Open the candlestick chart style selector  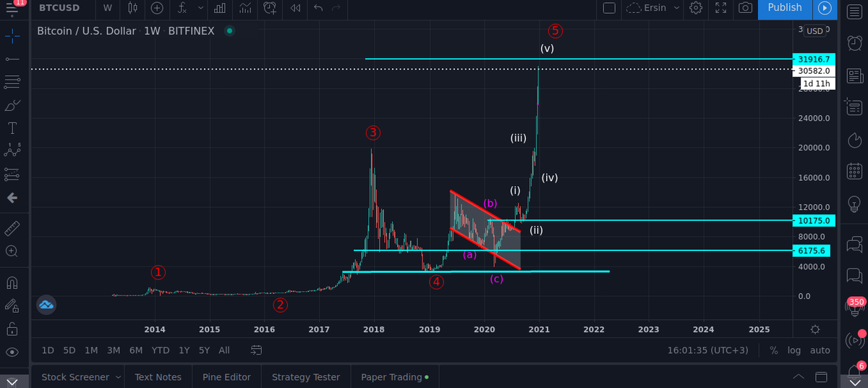(132, 8)
